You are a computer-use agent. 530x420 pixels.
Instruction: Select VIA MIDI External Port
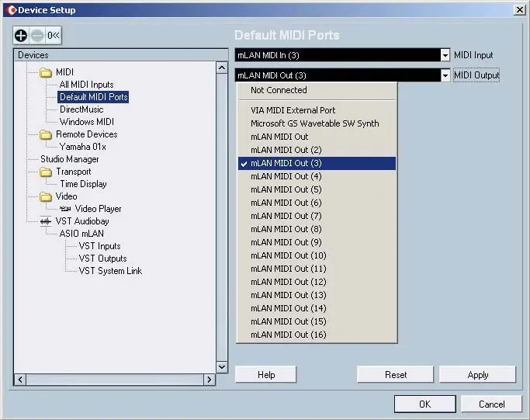coord(317,110)
